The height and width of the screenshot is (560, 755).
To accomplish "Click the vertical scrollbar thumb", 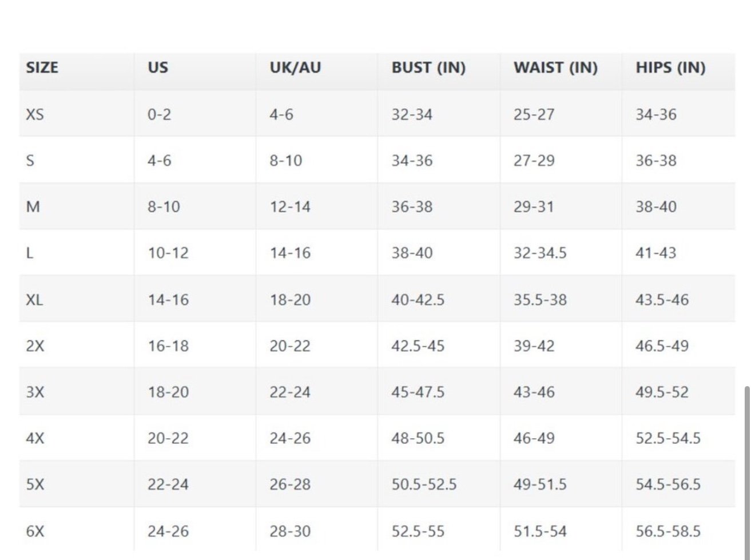I will point(747,473).
